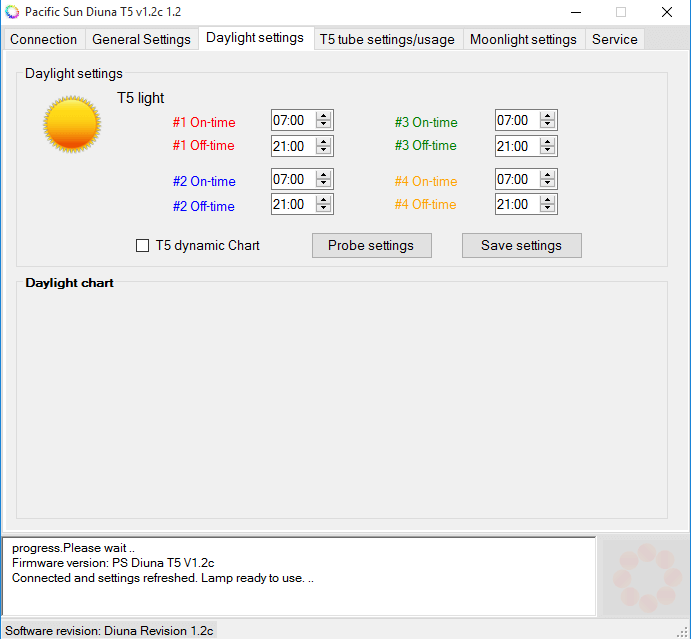The width and height of the screenshot is (691, 639).
Task: Click the window resize grip
Action: tap(683, 632)
